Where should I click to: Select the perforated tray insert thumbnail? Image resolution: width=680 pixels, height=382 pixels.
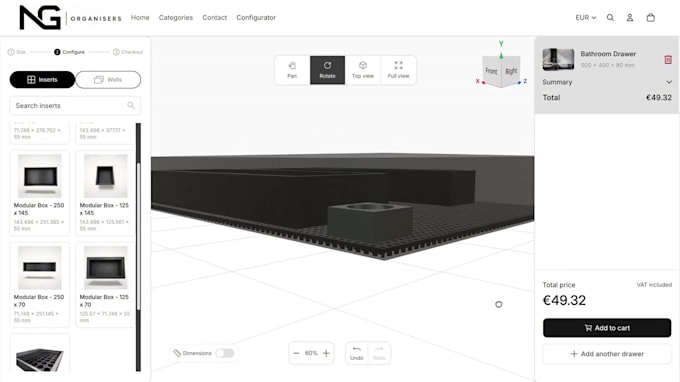(x=39, y=358)
